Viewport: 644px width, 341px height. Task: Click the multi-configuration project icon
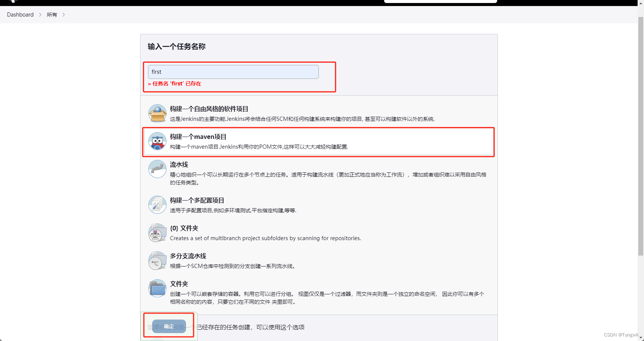click(x=157, y=205)
